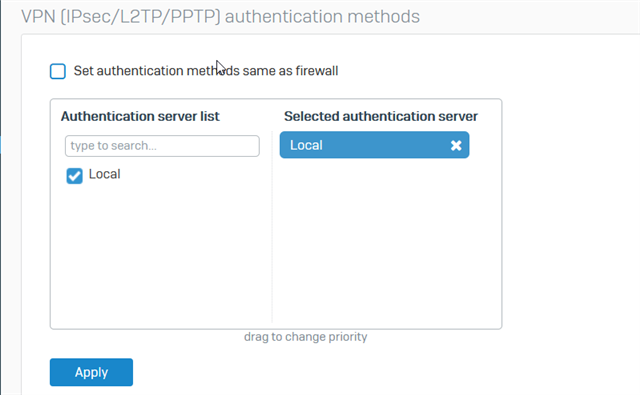Viewport: 640px width, 395px height.
Task: Remove Local using the white X icon
Action: coord(456,145)
